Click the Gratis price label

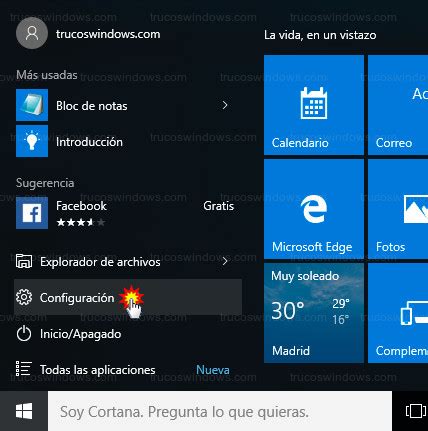coord(219,206)
